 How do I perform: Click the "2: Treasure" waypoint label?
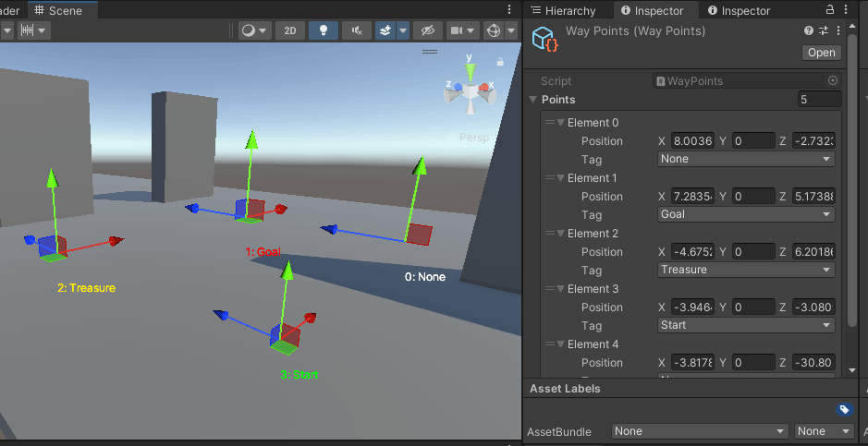click(86, 288)
